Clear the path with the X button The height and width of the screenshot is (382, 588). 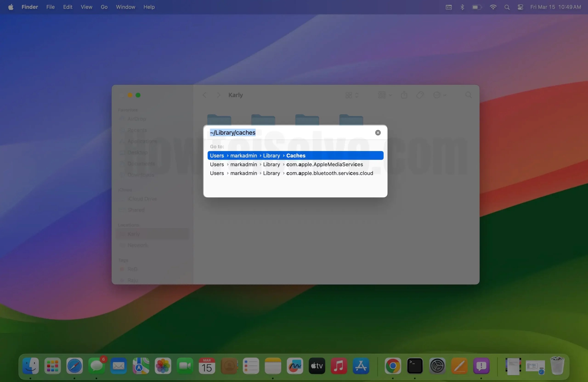click(x=378, y=133)
